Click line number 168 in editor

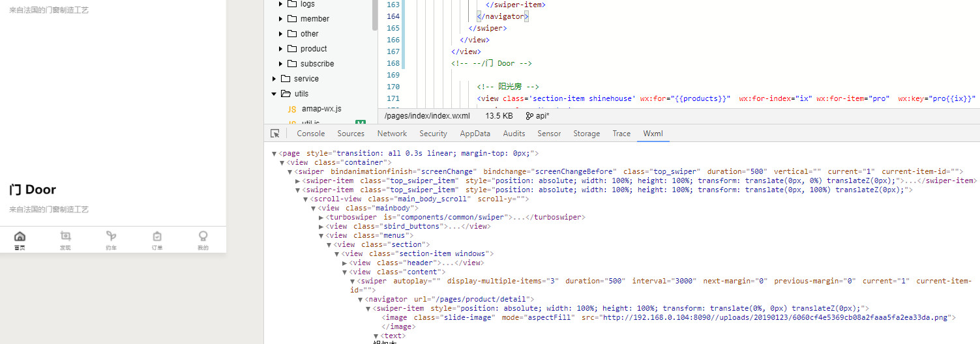point(393,64)
